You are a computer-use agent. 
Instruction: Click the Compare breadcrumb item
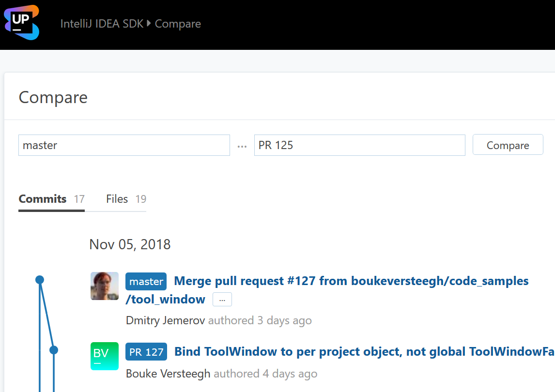[178, 24]
